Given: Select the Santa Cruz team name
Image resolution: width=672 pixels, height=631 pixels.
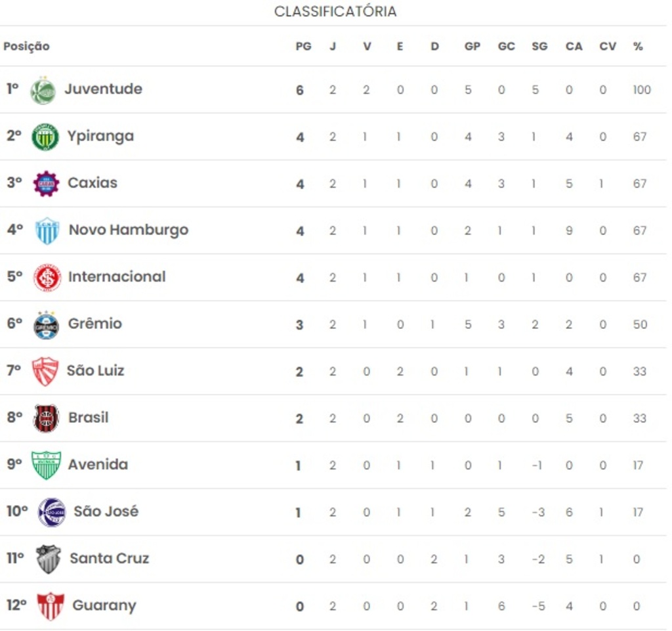Looking at the screenshot, I should [110, 558].
